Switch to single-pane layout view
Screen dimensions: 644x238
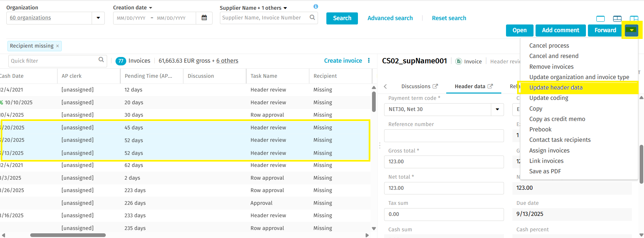(x=600, y=19)
